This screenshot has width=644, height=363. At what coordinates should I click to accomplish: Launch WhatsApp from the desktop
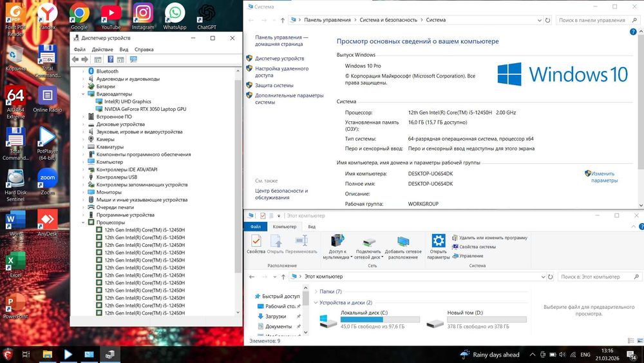click(x=175, y=17)
